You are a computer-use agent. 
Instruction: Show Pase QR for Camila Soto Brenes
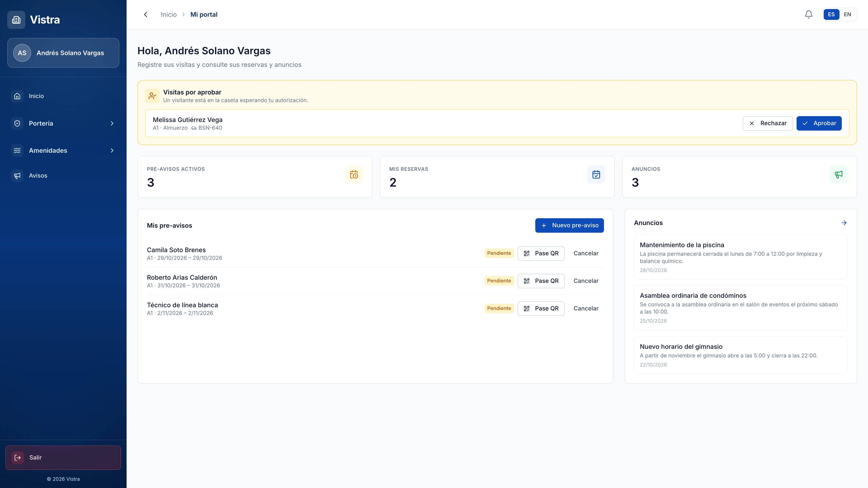[541, 253]
